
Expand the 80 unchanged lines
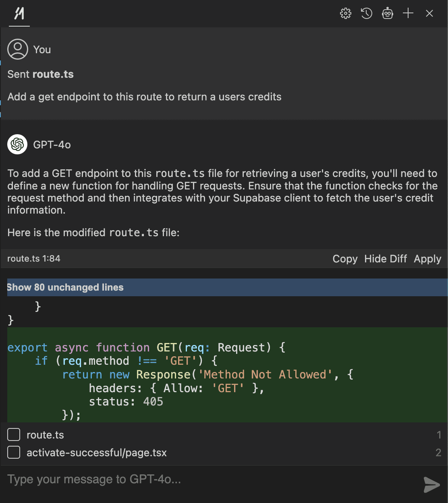pos(65,287)
